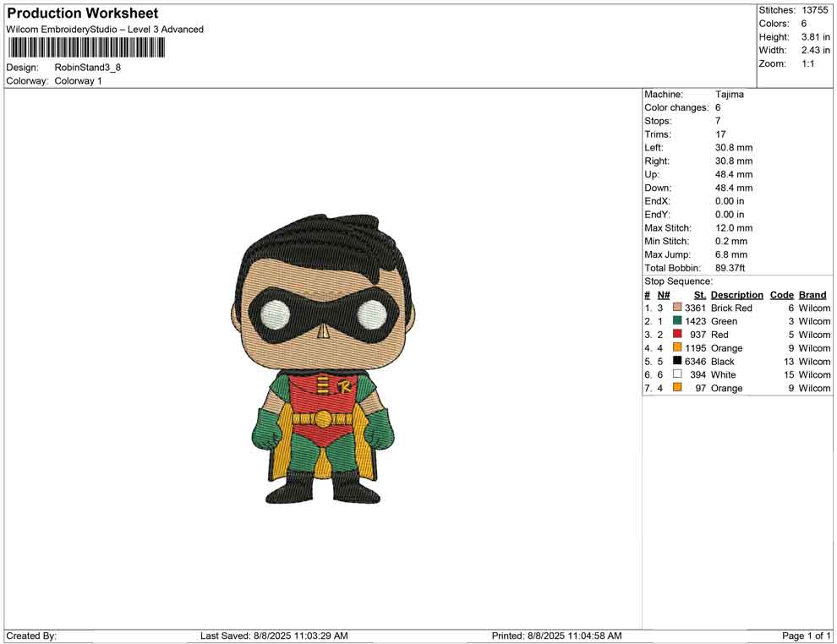Click the 'Color changes:' label

(676, 108)
